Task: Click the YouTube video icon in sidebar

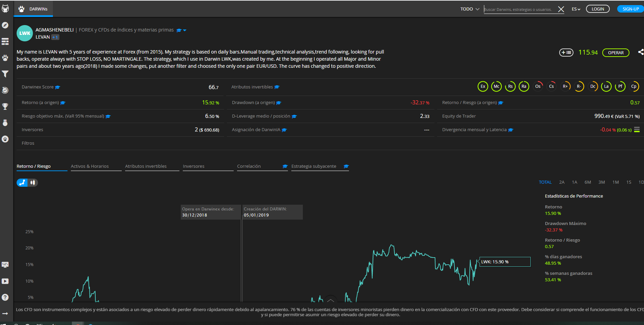Action: (5, 281)
